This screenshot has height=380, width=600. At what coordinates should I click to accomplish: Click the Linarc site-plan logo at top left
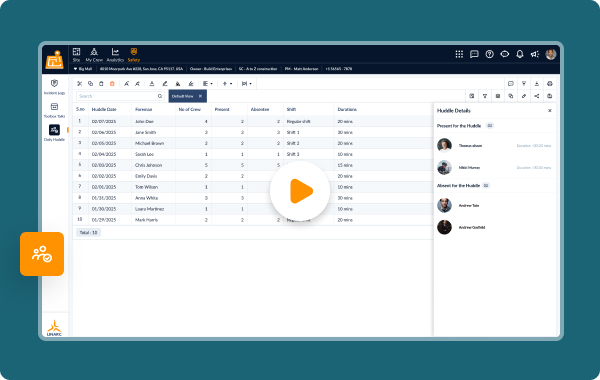tap(55, 59)
